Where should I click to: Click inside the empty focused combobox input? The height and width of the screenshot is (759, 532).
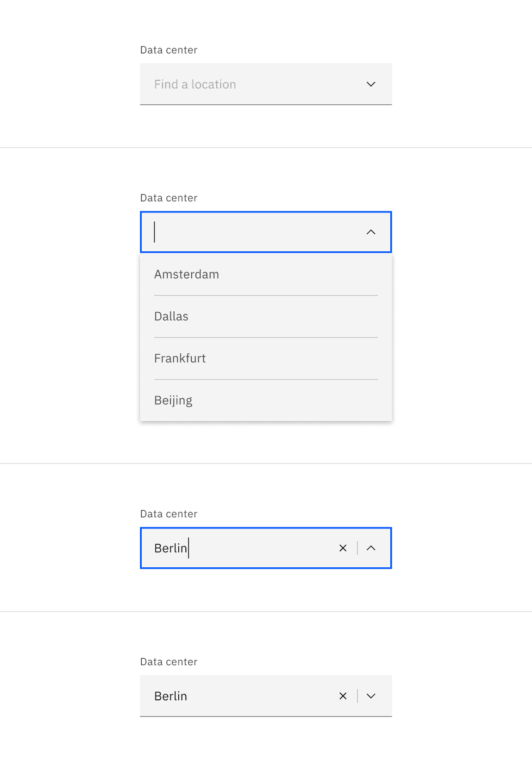coord(231,232)
